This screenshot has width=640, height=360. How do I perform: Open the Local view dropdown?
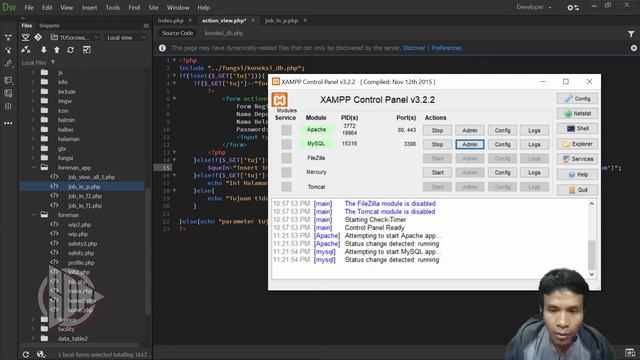point(126,38)
